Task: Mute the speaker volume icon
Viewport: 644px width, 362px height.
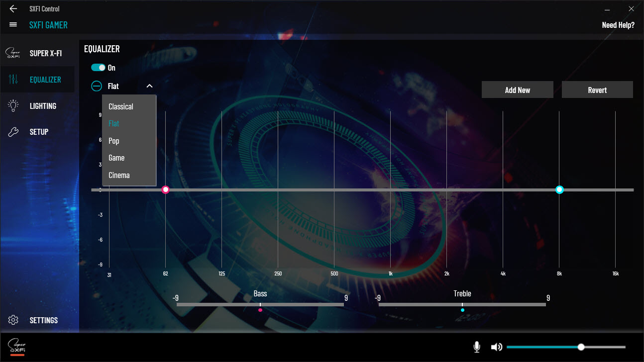Action: pos(496,347)
